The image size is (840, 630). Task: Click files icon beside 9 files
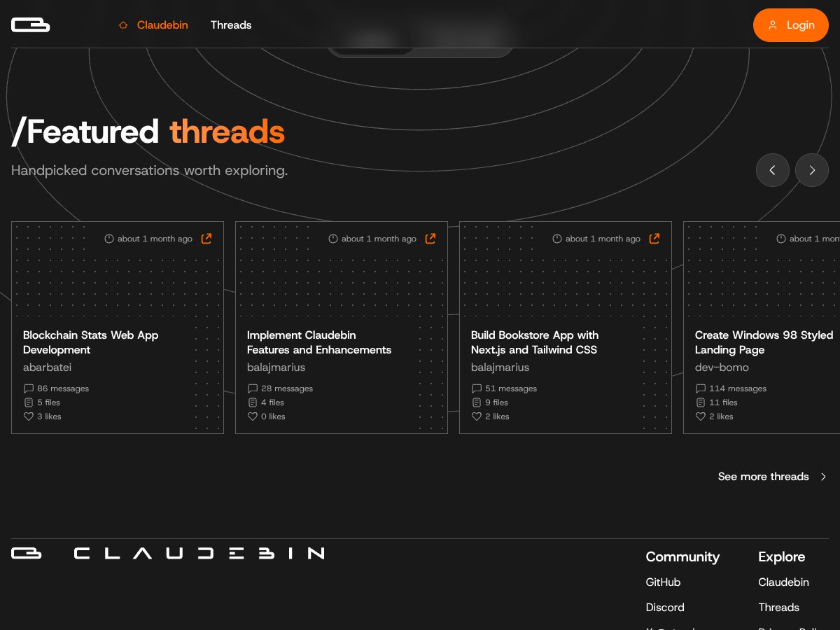coord(477,402)
